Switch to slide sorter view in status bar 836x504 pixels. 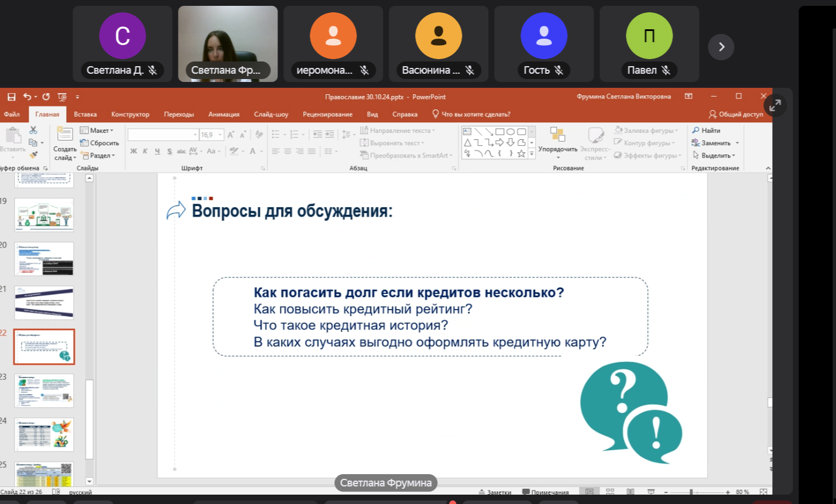click(609, 492)
